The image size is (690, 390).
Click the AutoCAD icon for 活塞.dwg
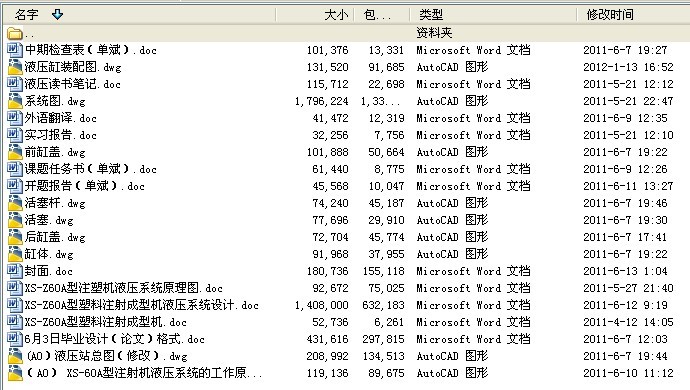coord(15,220)
